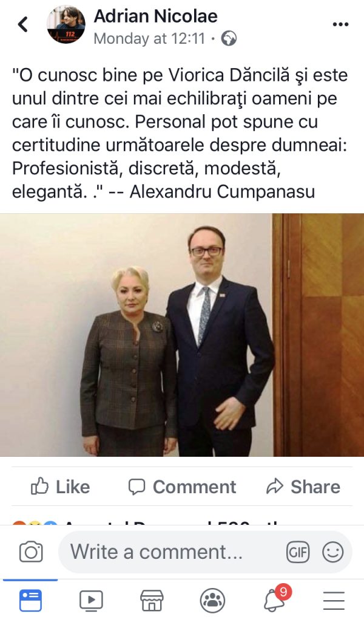Open the hamburger menu tab
The width and height of the screenshot is (364, 622).
pyautogui.click(x=334, y=601)
